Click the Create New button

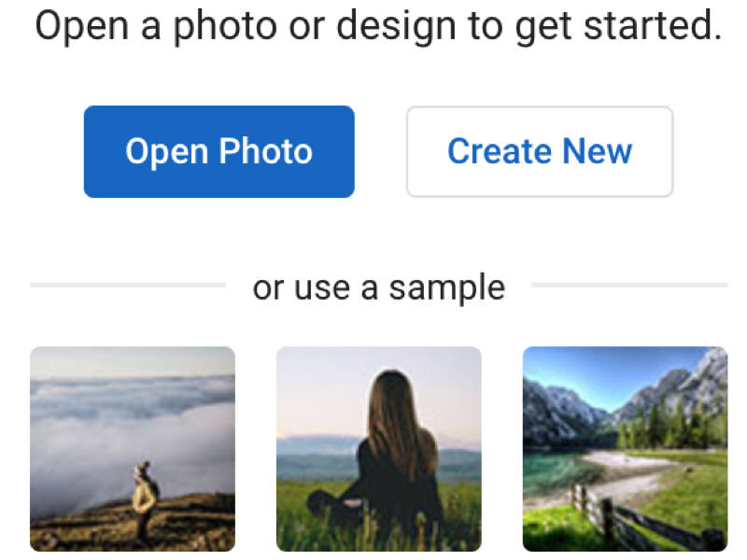540,151
